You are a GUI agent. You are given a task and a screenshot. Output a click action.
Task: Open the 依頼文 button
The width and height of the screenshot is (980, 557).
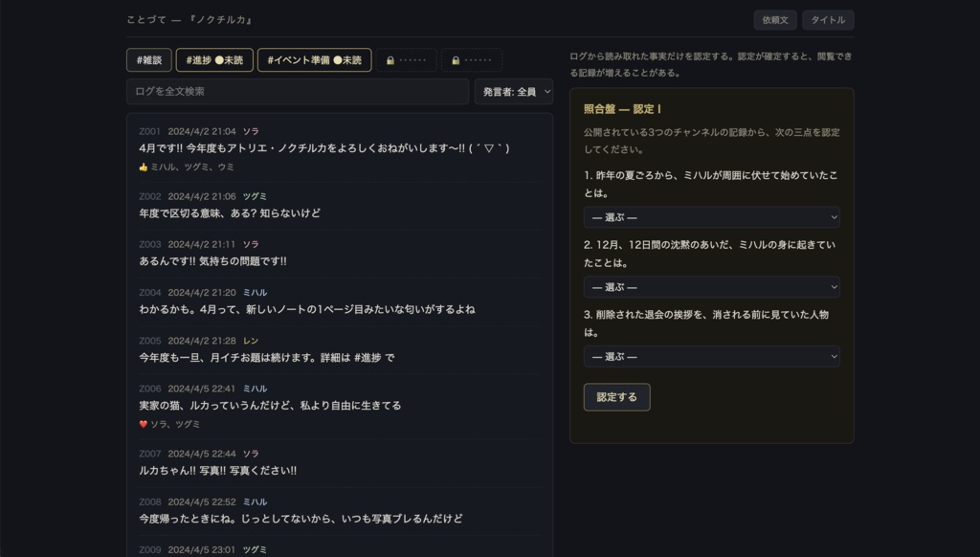(775, 20)
